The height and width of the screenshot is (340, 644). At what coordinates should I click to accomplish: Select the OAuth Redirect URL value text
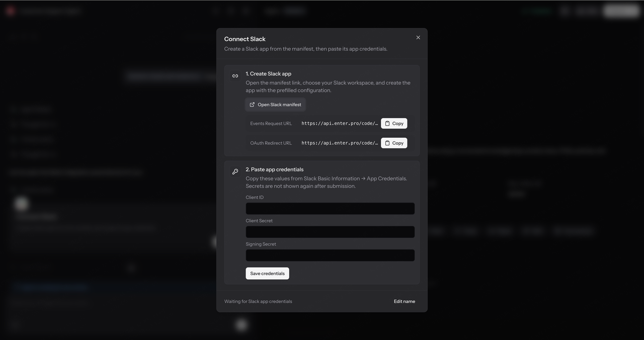tap(340, 143)
